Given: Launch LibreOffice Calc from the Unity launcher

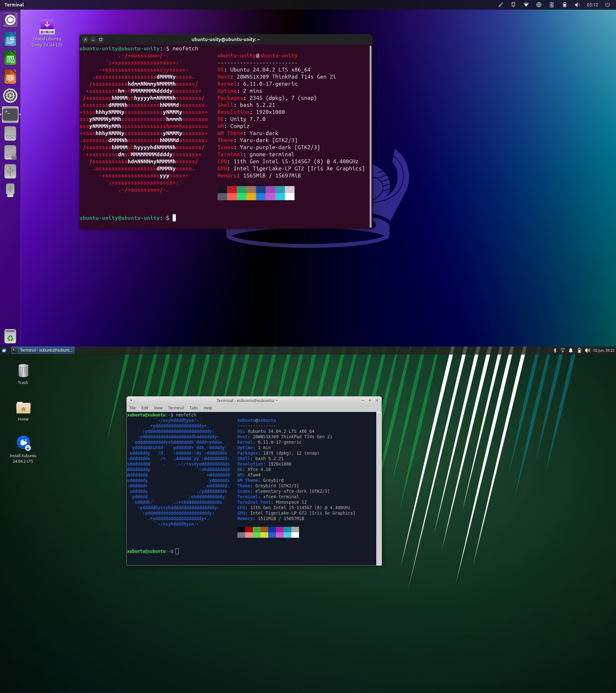Looking at the screenshot, I should click(x=10, y=58).
